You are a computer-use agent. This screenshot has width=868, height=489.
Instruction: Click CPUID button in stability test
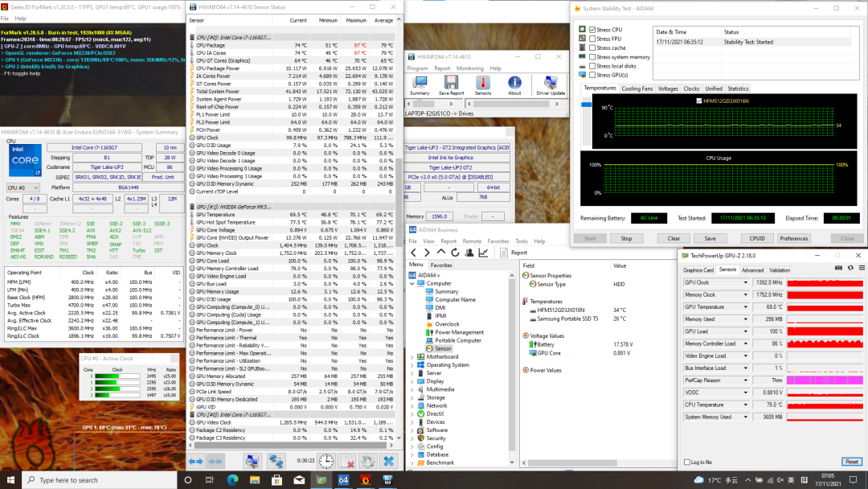tap(757, 238)
